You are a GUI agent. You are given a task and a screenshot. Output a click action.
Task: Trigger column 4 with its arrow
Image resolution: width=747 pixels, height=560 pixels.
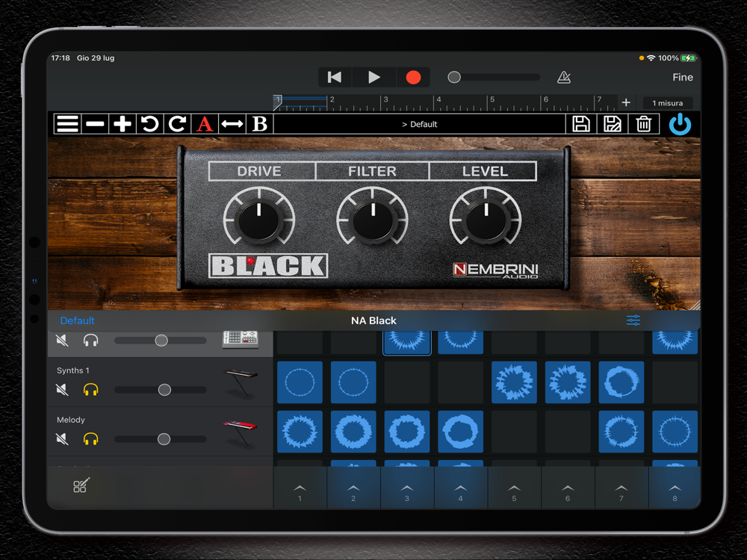[460, 488]
